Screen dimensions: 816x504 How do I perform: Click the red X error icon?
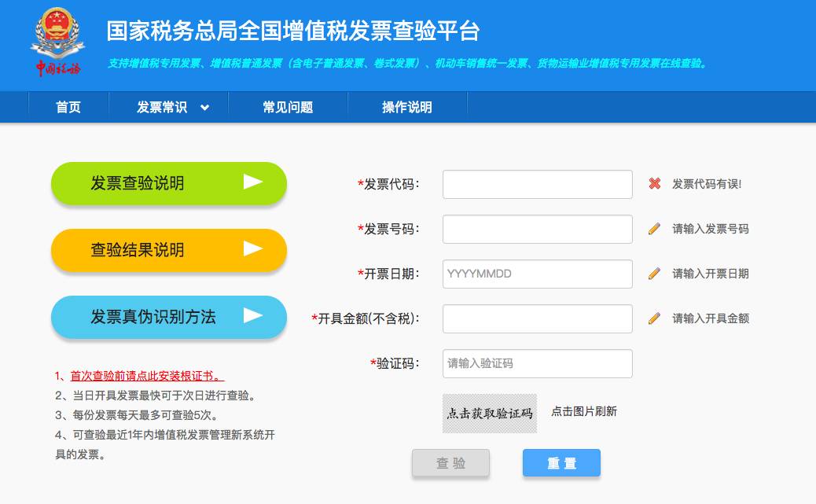click(x=655, y=183)
